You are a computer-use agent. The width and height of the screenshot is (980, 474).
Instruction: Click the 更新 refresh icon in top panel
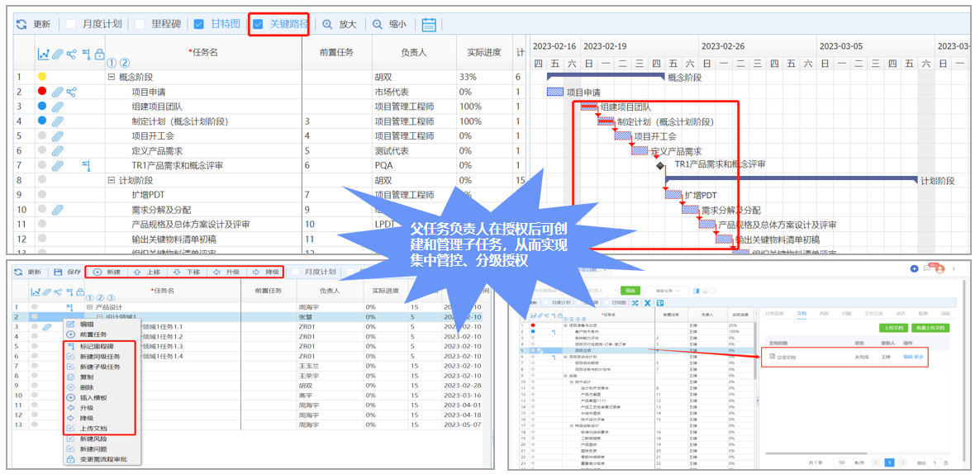(x=21, y=24)
